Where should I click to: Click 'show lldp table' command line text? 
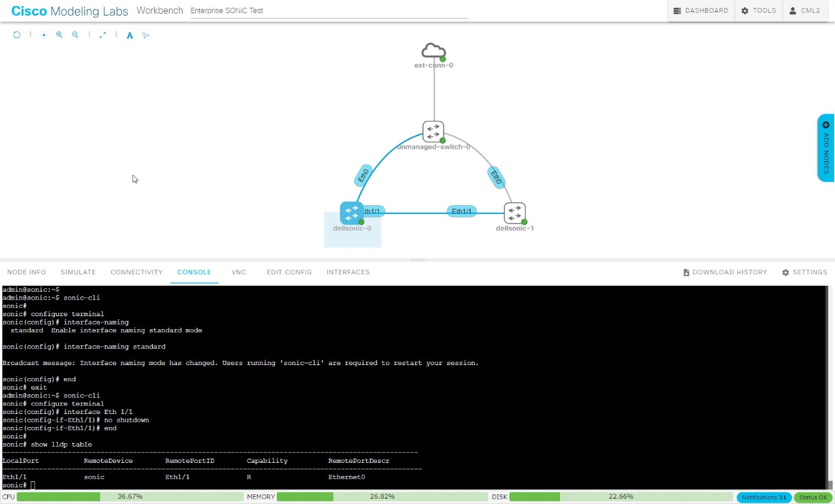[61, 444]
